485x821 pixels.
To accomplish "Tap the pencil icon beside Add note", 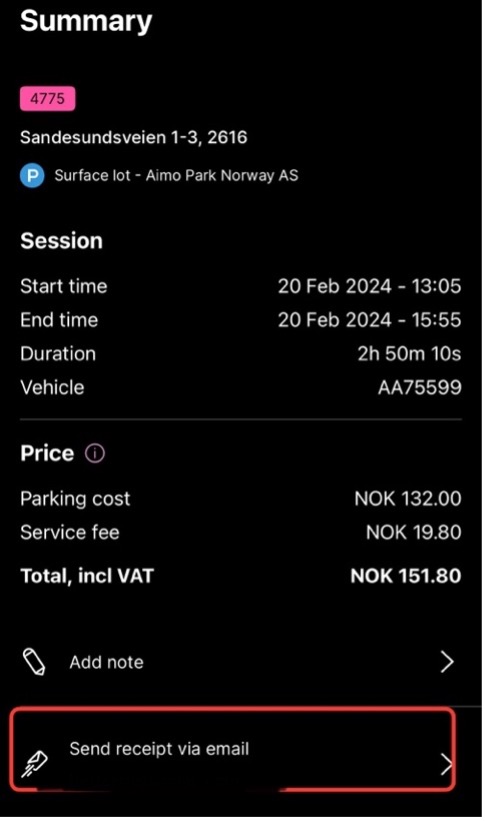I will [x=34, y=662].
